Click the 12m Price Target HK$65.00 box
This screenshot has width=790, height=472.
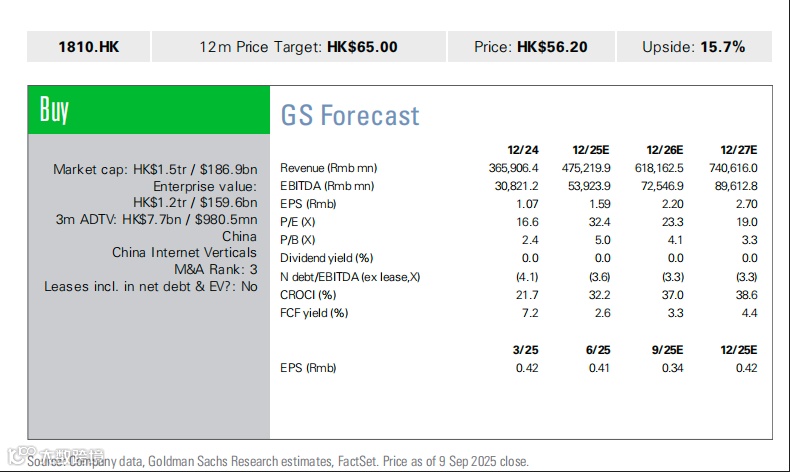pyautogui.click(x=298, y=47)
